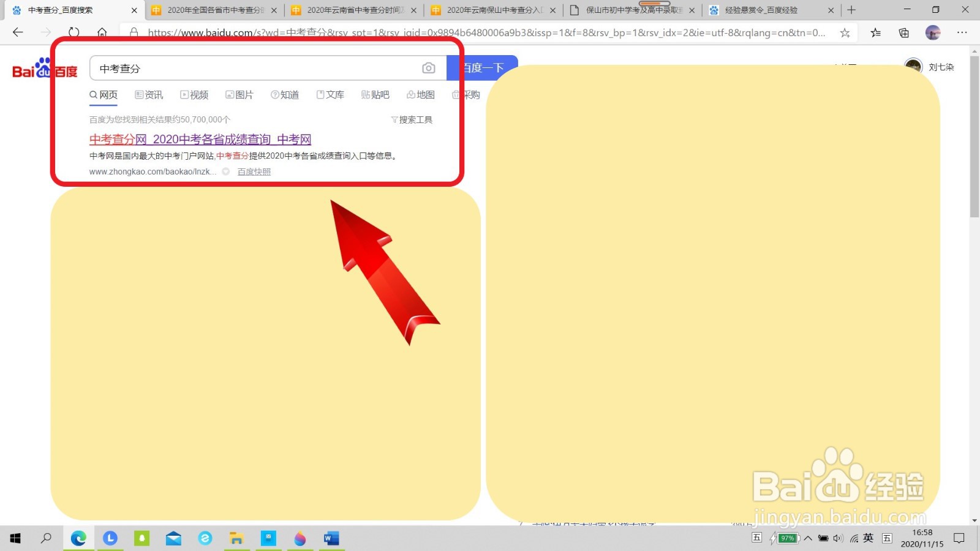Screen dimensions: 980x551
Task: Switch to 保山市初中学考及高中录取 tab
Action: (632, 10)
